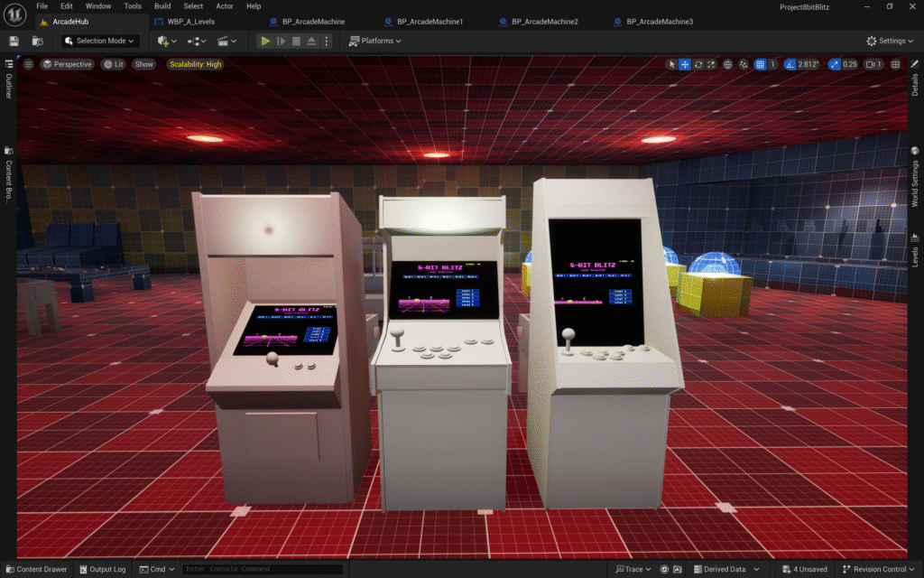This screenshot has height=578, width=924.
Task: Select the Scale transform tool
Action: point(712,64)
